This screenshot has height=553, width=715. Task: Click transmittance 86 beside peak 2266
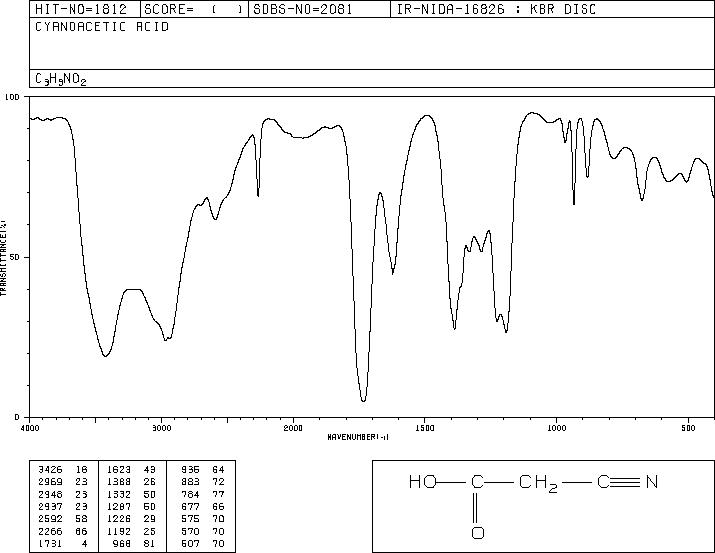pyautogui.click(x=81, y=532)
